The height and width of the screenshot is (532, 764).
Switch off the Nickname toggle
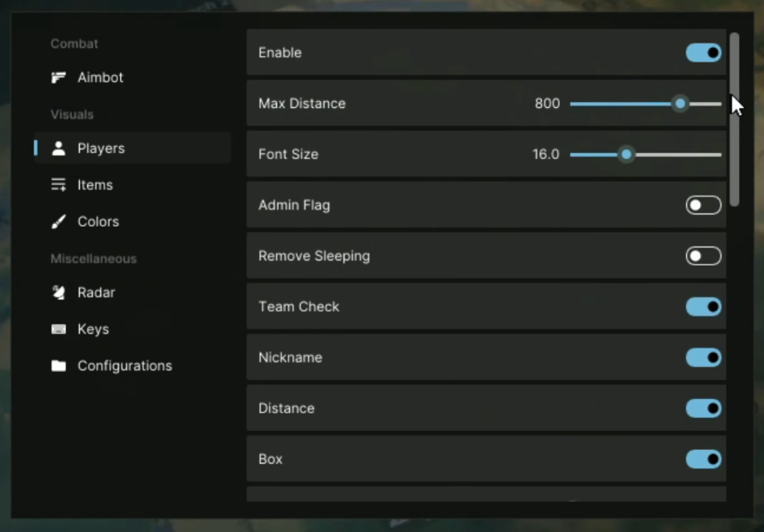click(x=703, y=357)
